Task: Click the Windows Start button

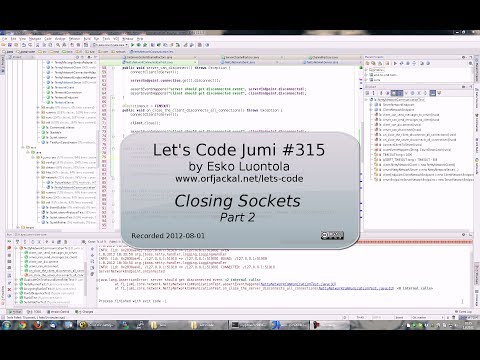Action: [x=7, y=325]
